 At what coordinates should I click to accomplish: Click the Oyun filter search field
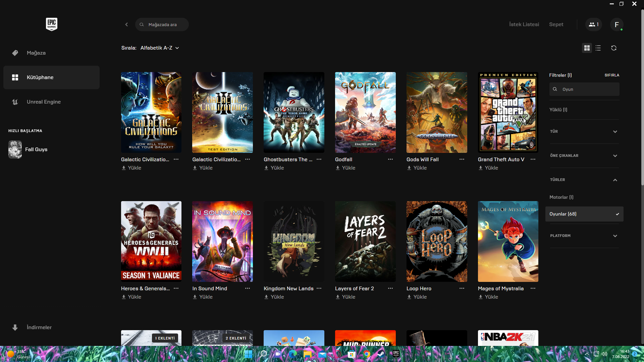coord(584,89)
